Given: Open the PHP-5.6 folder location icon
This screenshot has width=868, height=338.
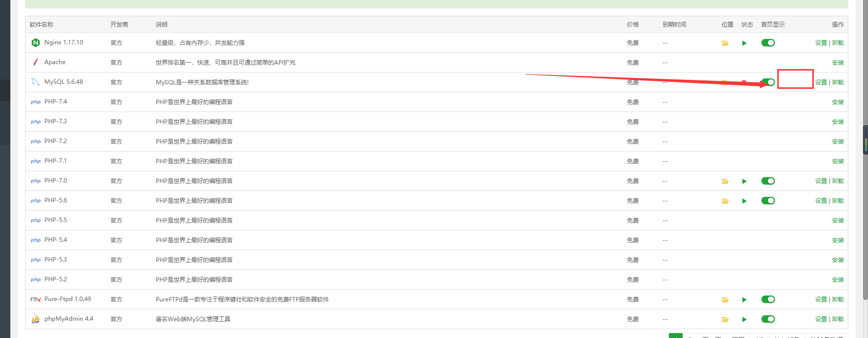Looking at the screenshot, I should coord(725,201).
